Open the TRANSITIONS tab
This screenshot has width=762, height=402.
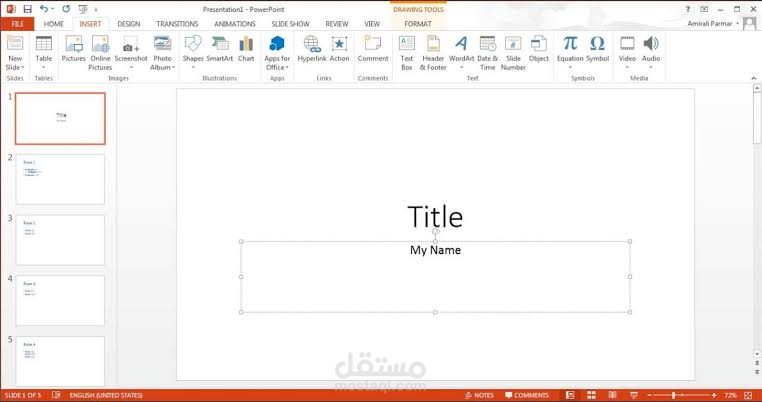click(177, 24)
